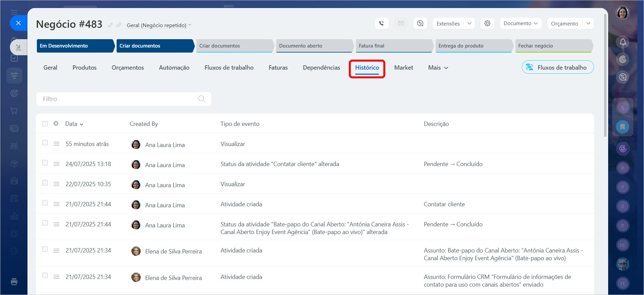This screenshot has width=644, height=295.
Task: Open the analytics bar chart sidebar icon
Action: pyautogui.click(x=14, y=216)
